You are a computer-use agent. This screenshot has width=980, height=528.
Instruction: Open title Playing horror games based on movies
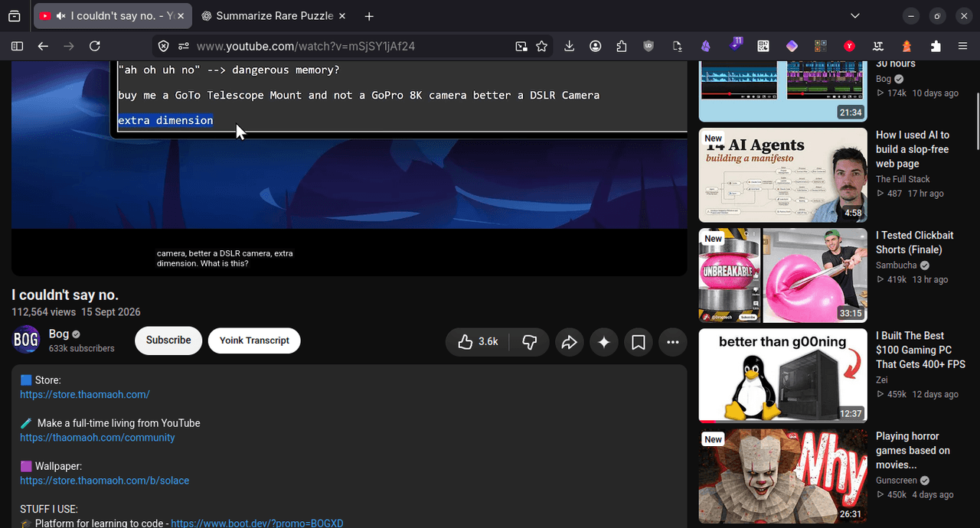913,450
